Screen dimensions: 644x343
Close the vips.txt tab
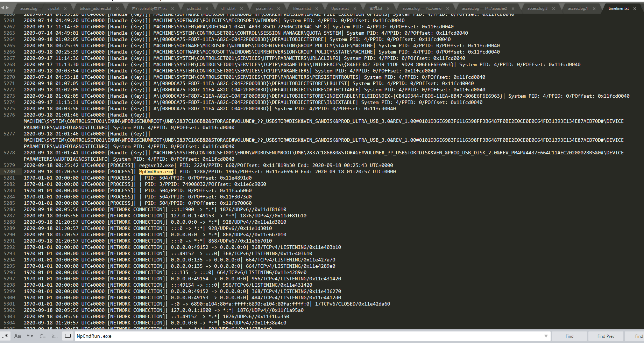pos(65,8)
